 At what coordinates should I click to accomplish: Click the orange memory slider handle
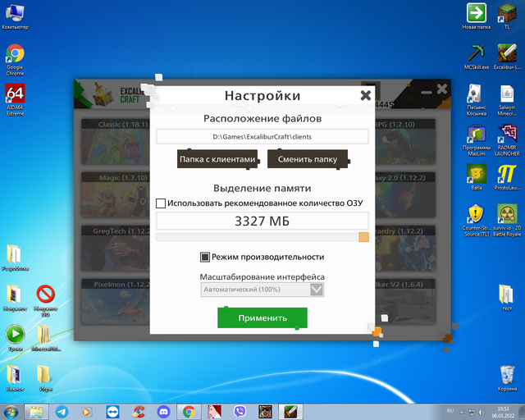[363, 237]
